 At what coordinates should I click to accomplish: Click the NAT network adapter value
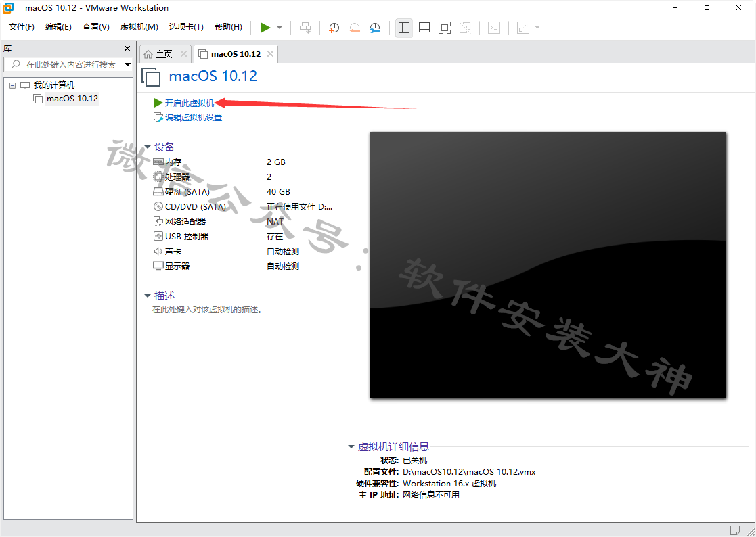click(x=275, y=222)
